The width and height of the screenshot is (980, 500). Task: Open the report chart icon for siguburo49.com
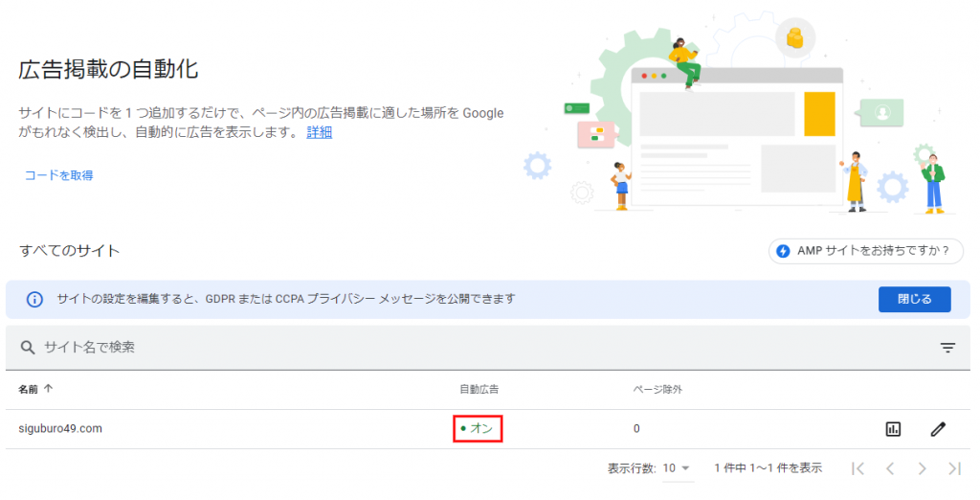(x=893, y=429)
